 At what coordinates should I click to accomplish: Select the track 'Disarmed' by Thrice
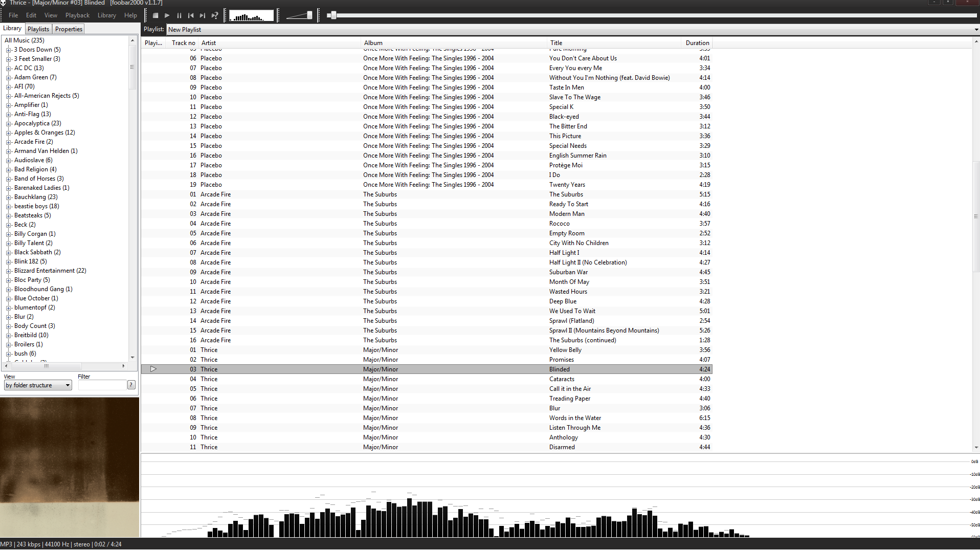click(x=426, y=447)
